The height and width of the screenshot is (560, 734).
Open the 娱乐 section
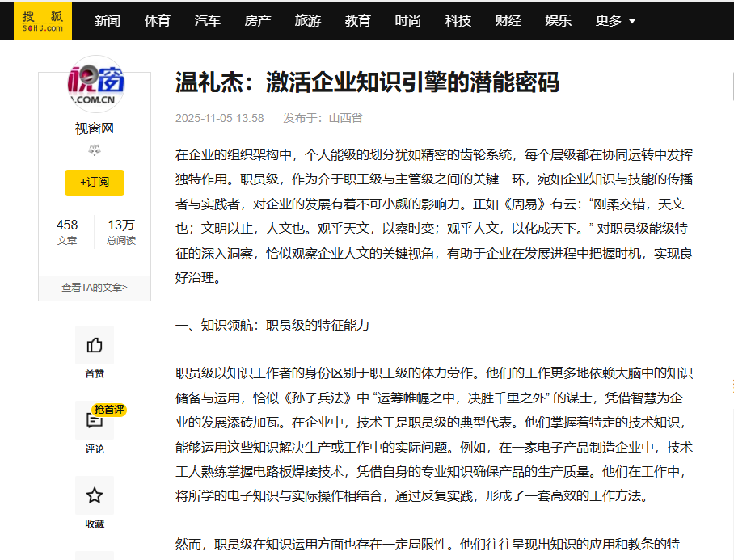coord(559,20)
